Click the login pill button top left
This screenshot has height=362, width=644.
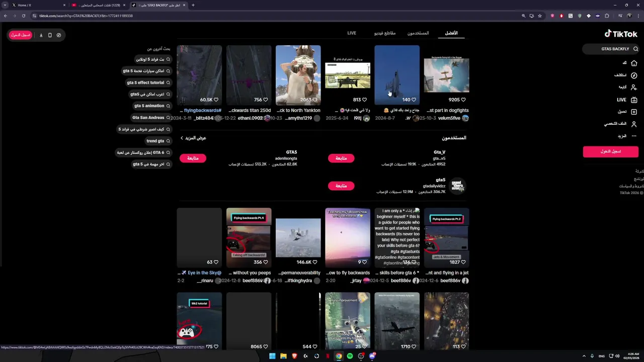21,35
